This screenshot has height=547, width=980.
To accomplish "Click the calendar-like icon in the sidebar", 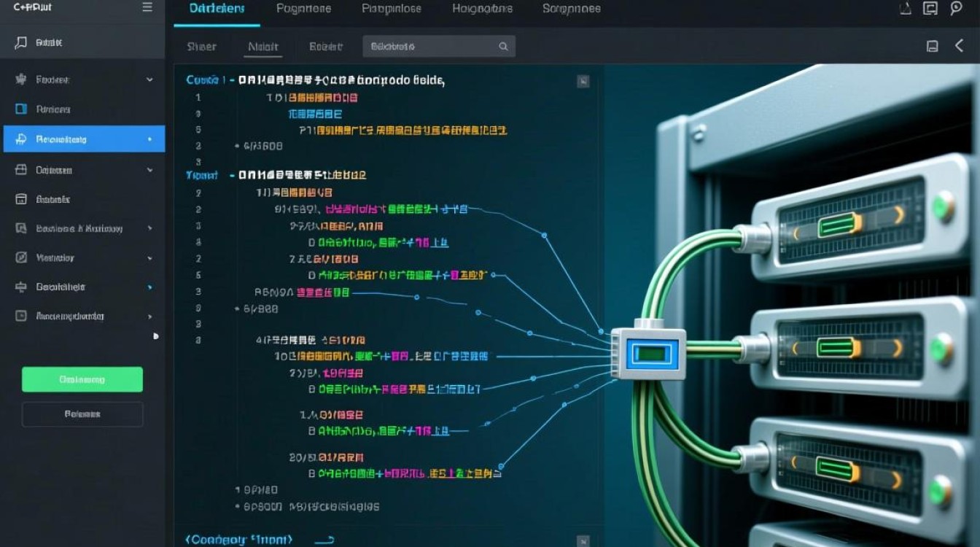I will tap(21, 199).
